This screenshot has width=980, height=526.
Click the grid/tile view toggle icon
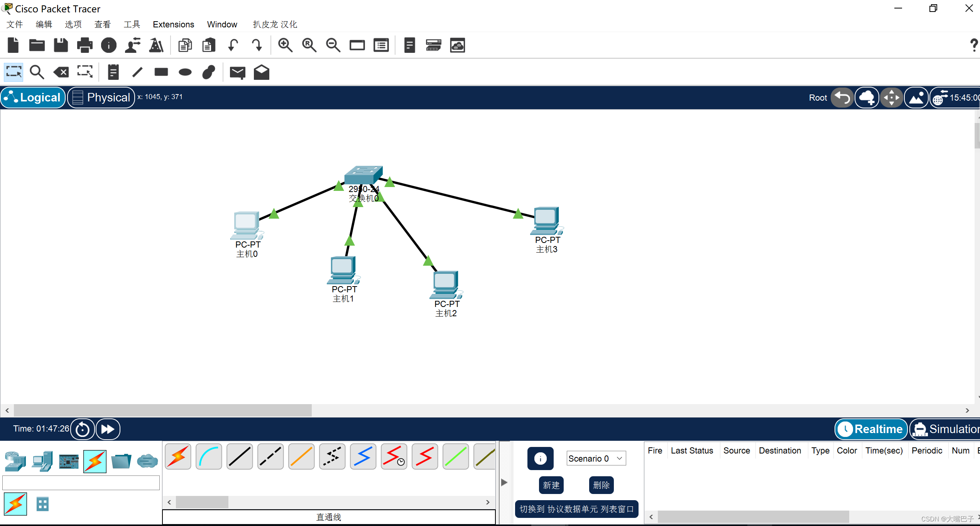tap(42, 503)
